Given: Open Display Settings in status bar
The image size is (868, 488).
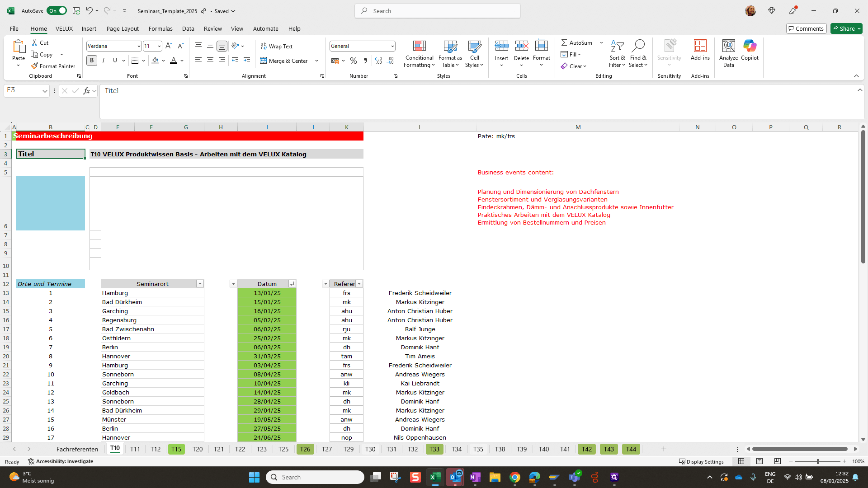Looking at the screenshot, I should tap(701, 461).
